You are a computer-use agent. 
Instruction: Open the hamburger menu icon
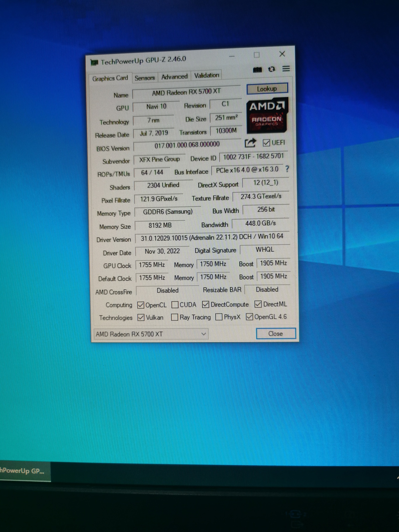(286, 69)
